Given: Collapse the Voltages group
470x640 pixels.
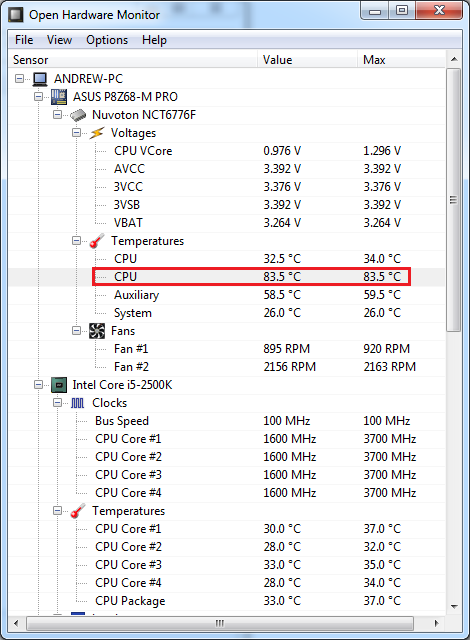Looking at the screenshot, I should (x=76, y=133).
